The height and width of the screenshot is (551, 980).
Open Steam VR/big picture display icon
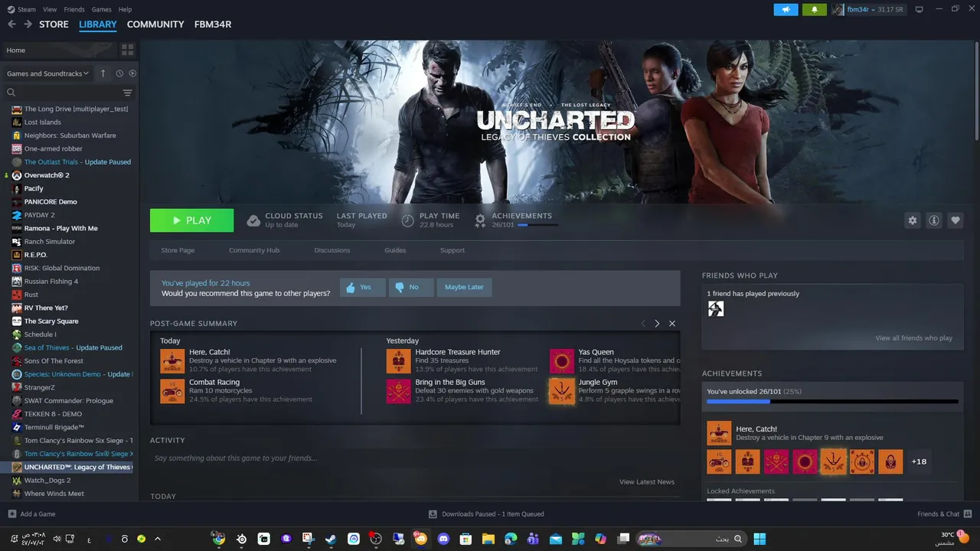point(920,9)
